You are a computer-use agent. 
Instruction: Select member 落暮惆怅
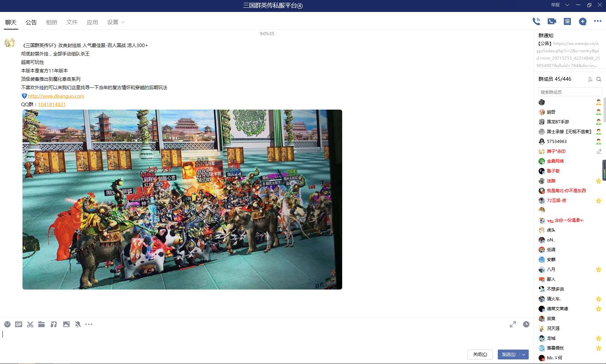pos(555,348)
